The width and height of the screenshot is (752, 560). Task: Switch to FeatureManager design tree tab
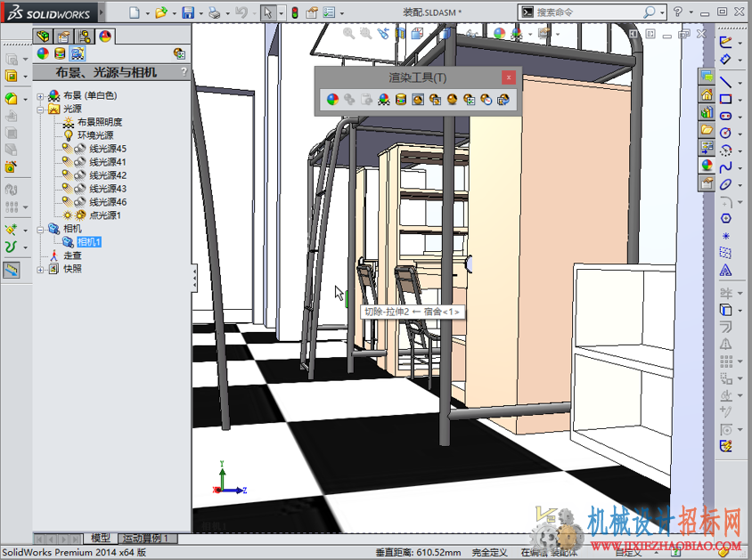point(43,37)
